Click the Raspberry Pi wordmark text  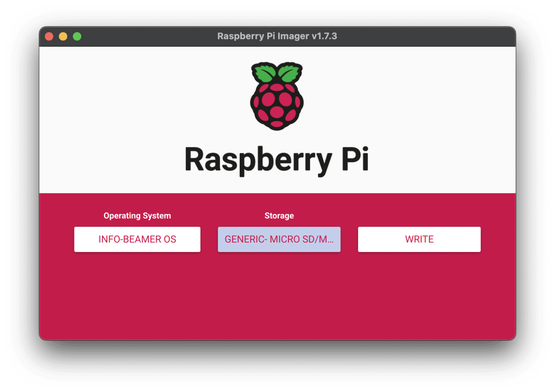coord(277,159)
